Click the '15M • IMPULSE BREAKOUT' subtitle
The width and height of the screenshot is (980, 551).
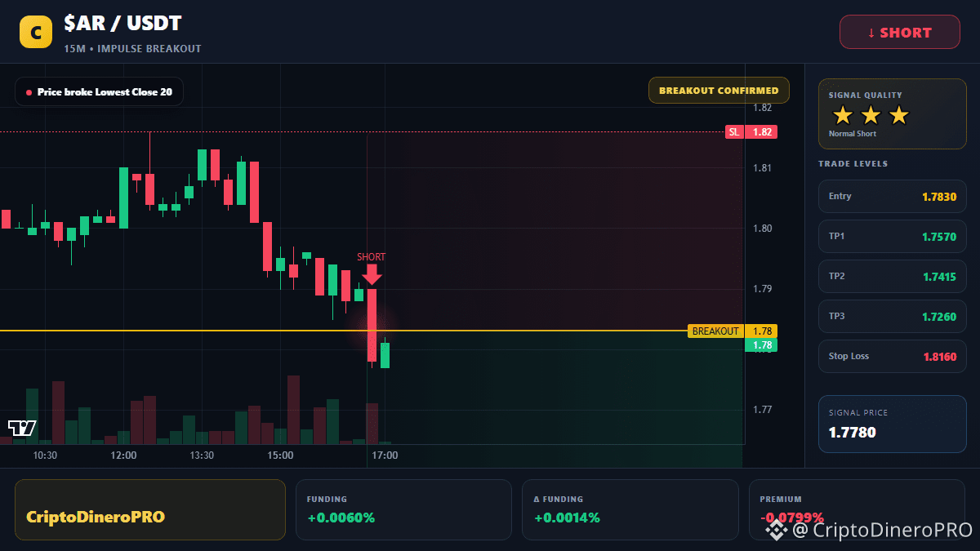click(132, 49)
